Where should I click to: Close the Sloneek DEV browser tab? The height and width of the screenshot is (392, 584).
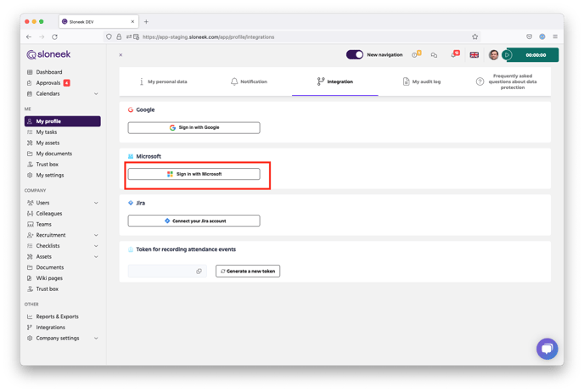(x=132, y=21)
